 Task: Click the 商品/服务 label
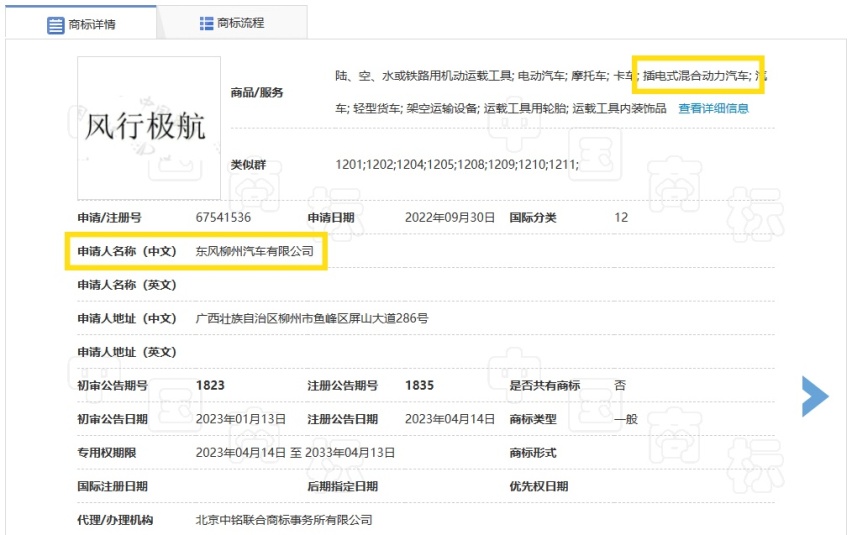coord(257,92)
